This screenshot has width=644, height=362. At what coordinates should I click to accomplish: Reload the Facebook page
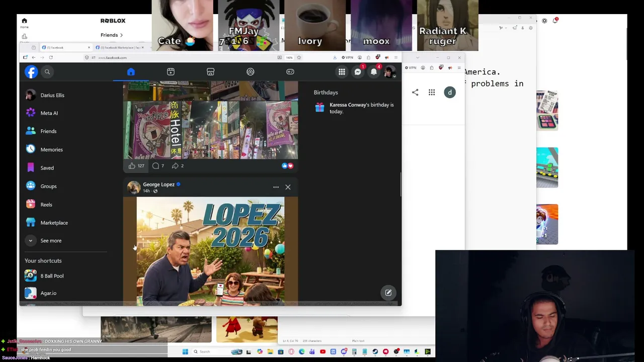tap(51, 57)
